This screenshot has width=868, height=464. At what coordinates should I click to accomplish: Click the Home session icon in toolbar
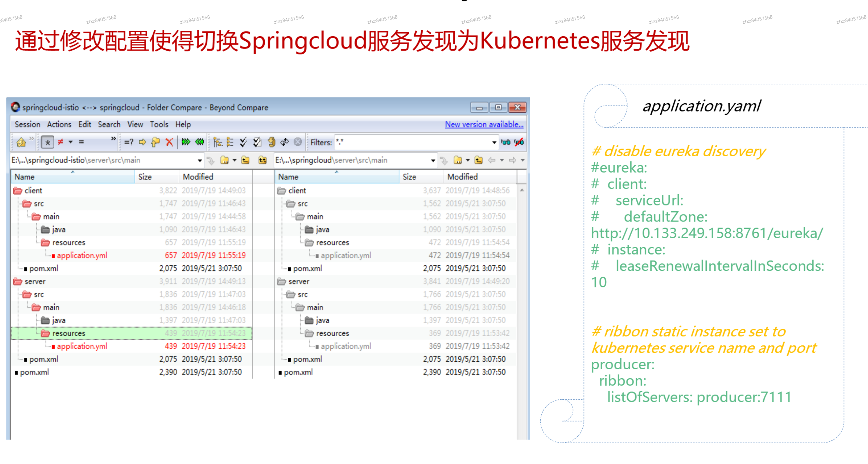21,142
